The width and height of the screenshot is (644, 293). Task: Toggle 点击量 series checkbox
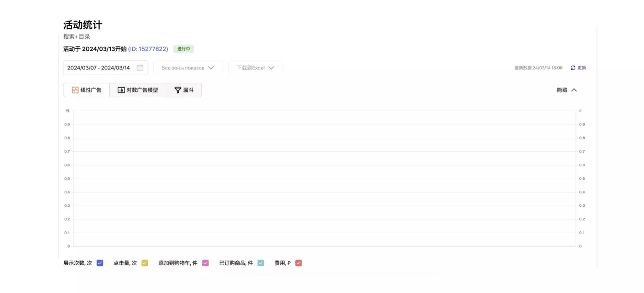[x=145, y=263]
